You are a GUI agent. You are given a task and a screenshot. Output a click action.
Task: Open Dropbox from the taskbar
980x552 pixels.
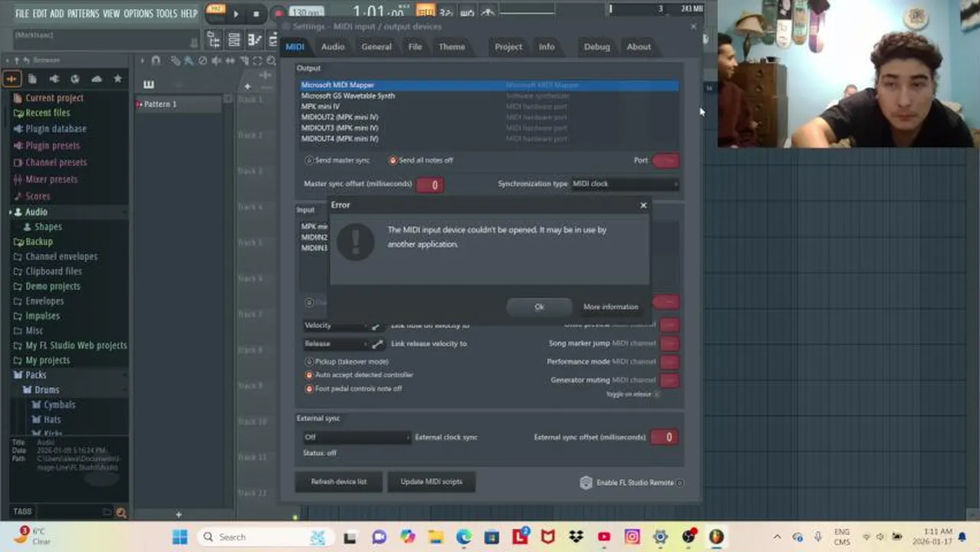[576, 537]
